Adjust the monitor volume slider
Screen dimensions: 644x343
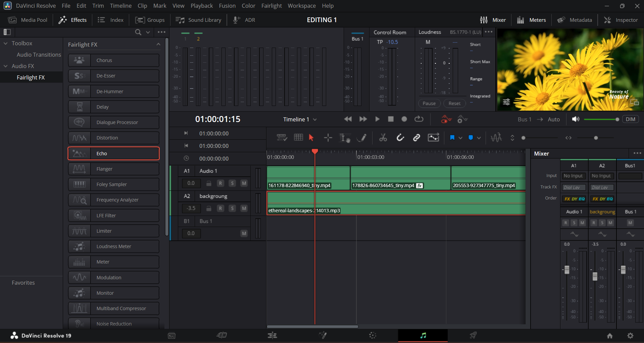(601, 119)
